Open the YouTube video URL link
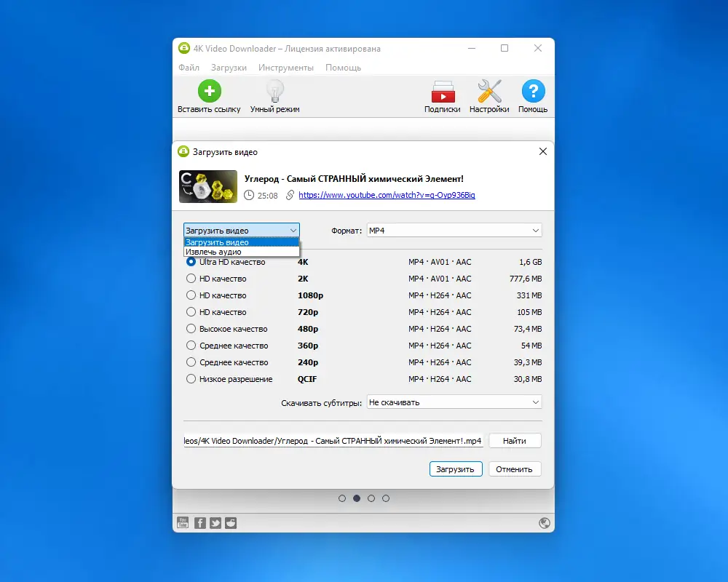728x582 pixels. pos(387,195)
